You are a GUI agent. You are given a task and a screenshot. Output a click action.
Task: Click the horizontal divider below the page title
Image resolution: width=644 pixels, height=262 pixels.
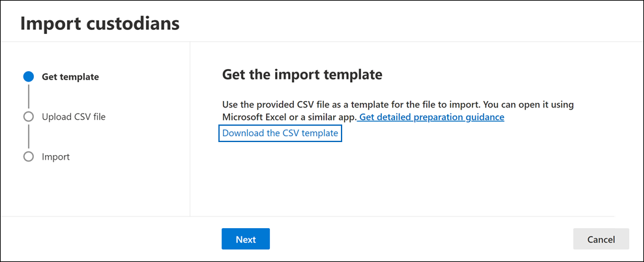(x=322, y=42)
